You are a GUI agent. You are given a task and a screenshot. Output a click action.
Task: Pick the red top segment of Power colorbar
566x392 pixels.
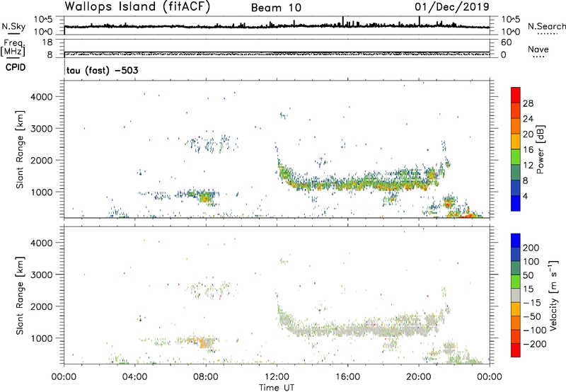pos(516,95)
